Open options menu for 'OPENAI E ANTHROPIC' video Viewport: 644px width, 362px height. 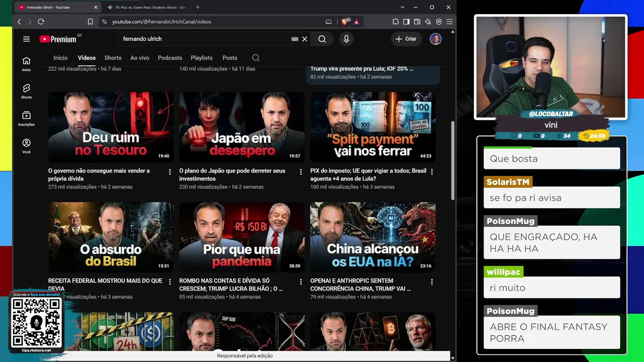[432, 282]
